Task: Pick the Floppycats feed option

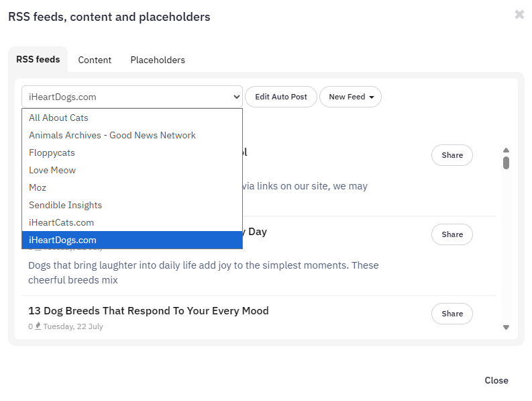Action: coord(132,153)
